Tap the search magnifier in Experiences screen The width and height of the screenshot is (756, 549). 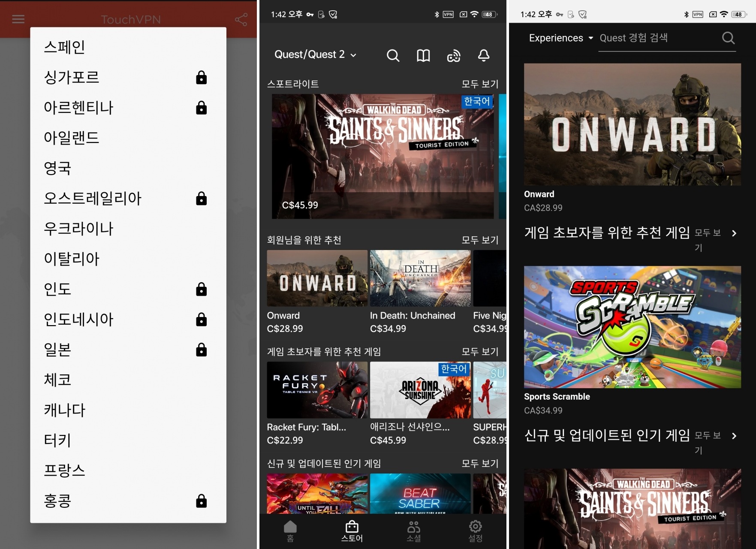728,38
